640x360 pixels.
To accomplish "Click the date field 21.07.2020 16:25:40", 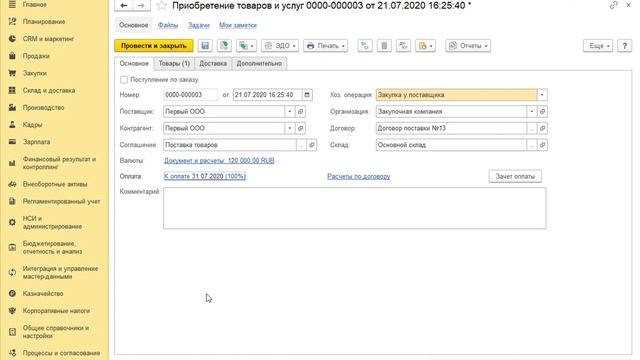I will (x=267, y=95).
